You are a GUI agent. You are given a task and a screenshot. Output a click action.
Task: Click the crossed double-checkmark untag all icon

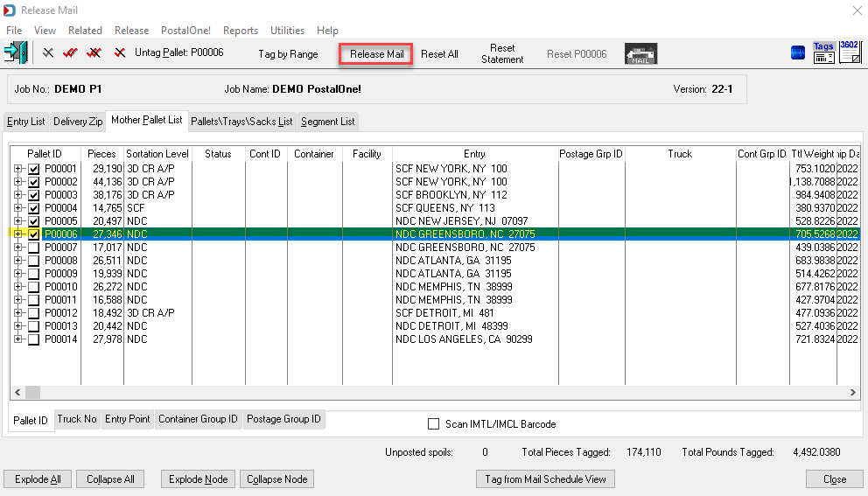pos(94,53)
